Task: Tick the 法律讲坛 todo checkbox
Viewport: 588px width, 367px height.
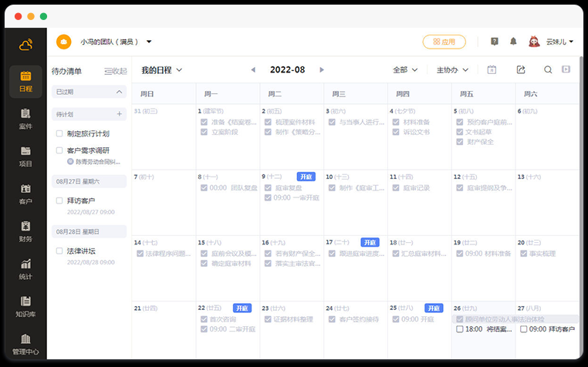Action: (x=59, y=251)
